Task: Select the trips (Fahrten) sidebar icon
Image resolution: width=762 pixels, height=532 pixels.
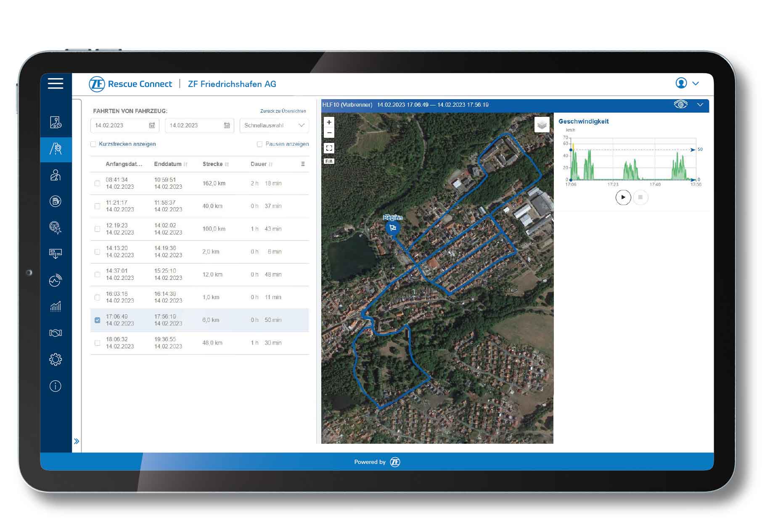Action: [x=56, y=149]
